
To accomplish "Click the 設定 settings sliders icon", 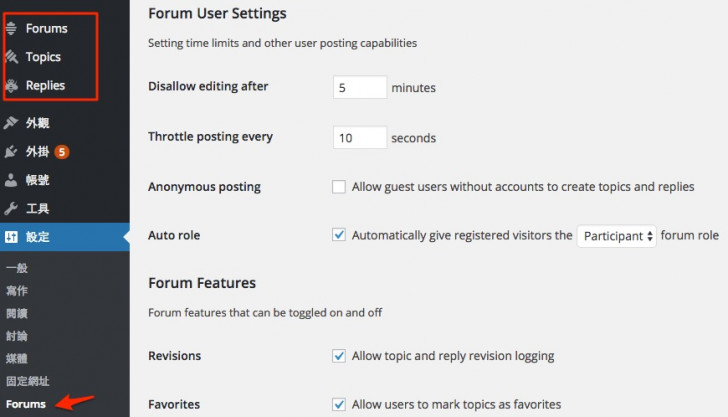I will 11,237.
